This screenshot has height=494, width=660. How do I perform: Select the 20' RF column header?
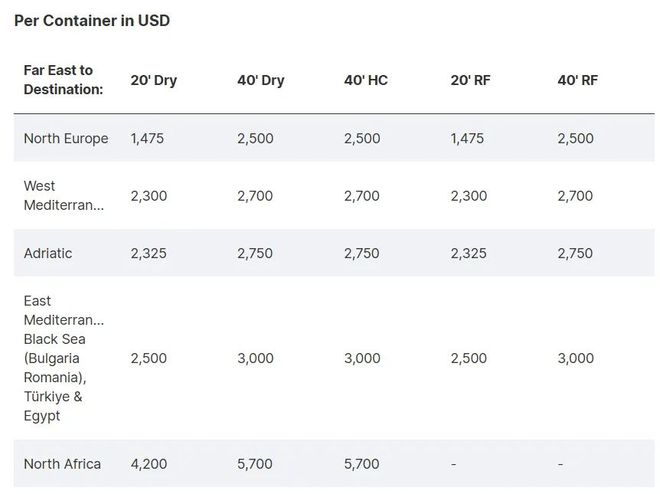[470, 80]
